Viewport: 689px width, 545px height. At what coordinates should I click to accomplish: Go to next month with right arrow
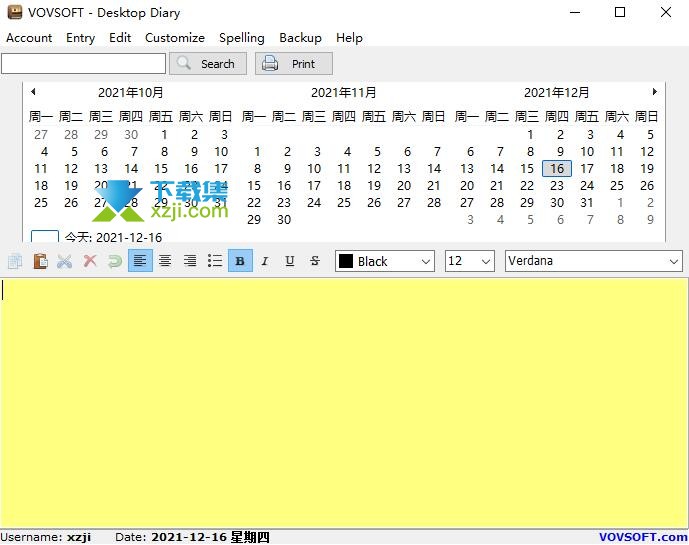(x=654, y=92)
